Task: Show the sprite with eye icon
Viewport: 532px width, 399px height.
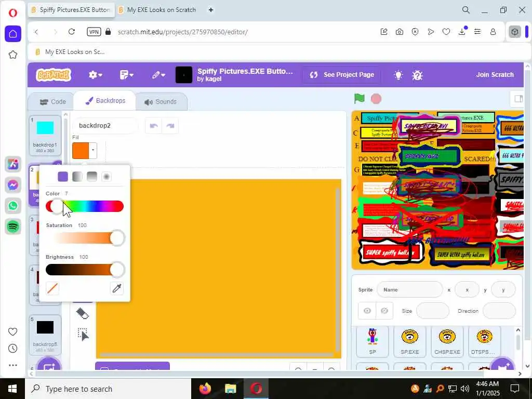Action: (367, 311)
